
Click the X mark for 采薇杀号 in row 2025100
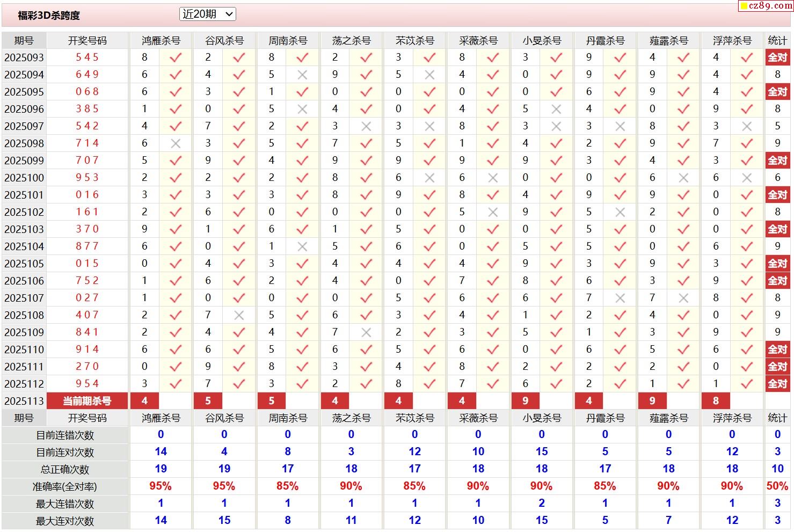(493, 178)
